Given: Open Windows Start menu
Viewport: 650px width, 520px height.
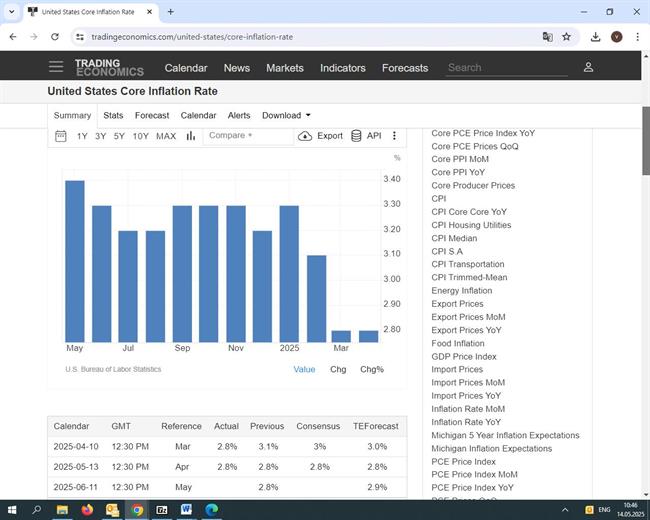Looking at the screenshot, I should coord(12,510).
